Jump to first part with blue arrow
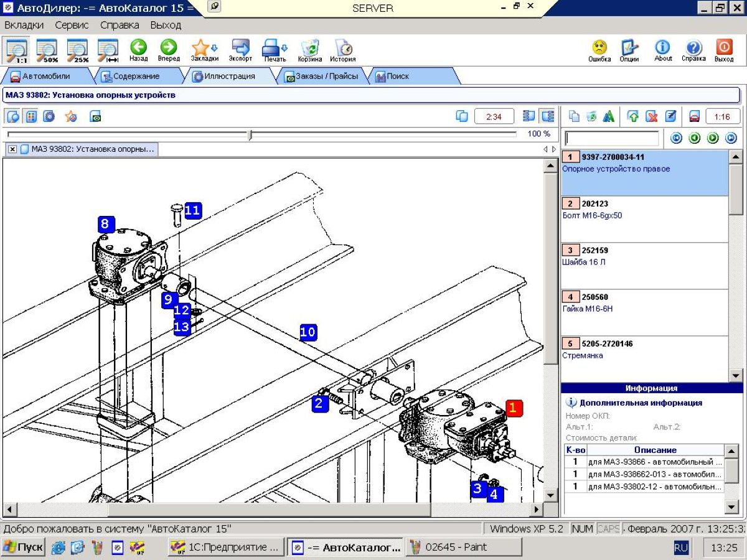This screenshot has height=560, width=747. tap(676, 138)
